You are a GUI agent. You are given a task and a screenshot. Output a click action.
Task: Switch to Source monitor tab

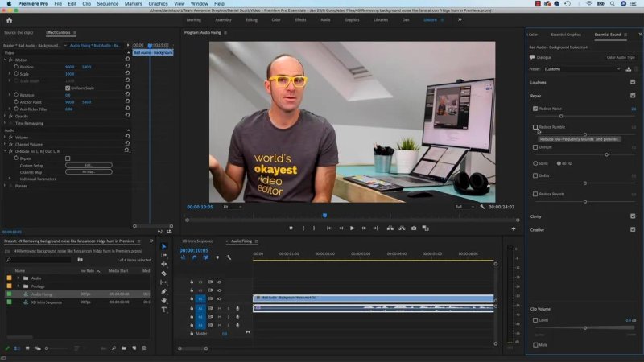[19, 32]
